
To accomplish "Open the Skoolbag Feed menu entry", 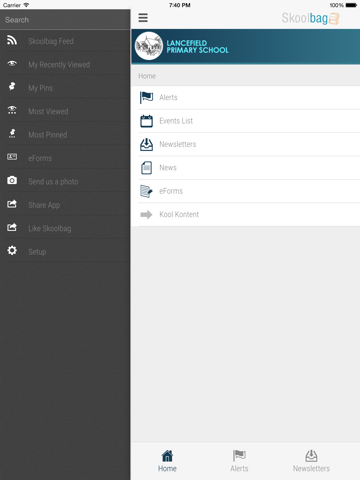I will [65, 41].
